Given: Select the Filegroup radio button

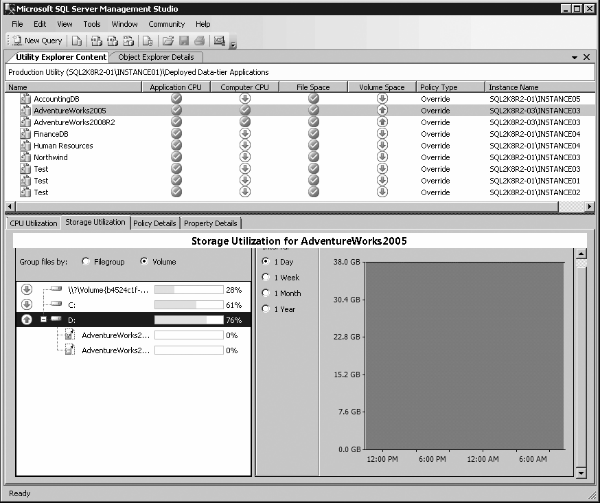Looking at the screenshot, I should (x=86, y=261).
